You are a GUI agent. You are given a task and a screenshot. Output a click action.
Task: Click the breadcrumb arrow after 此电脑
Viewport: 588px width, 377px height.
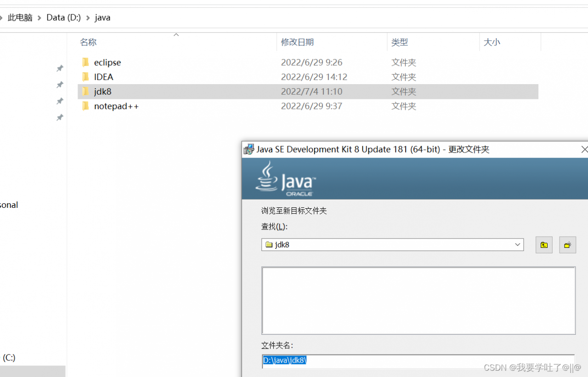point(39,18)
